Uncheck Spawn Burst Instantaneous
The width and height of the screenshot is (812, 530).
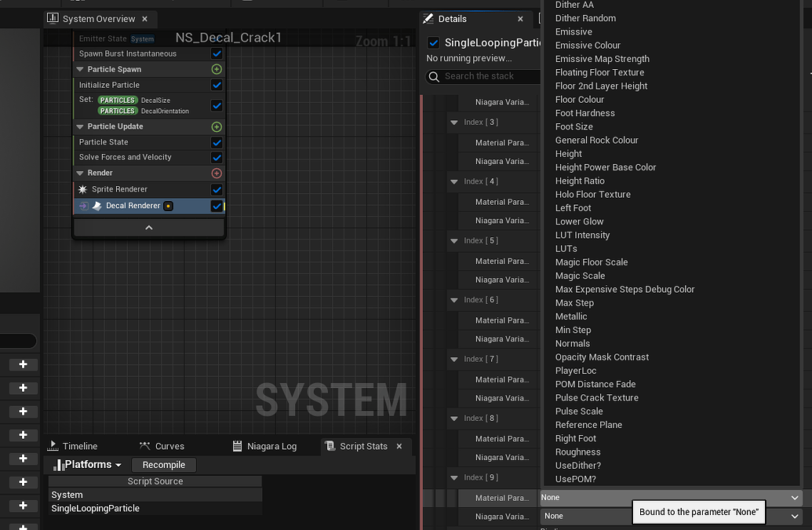[217, 53]
